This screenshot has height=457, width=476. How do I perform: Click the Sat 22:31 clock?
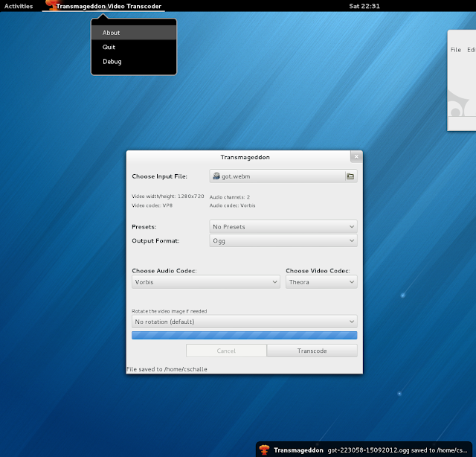coord(364,6)
